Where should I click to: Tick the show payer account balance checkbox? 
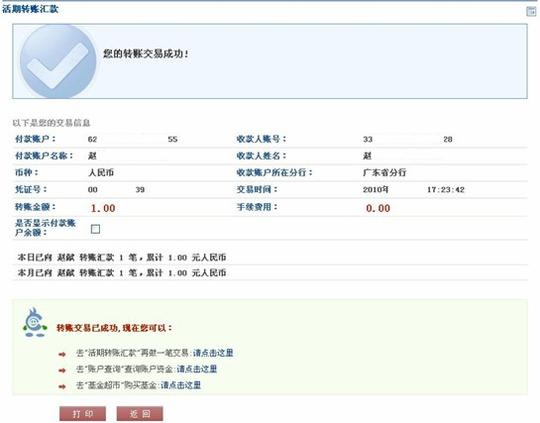pos(95,229)
